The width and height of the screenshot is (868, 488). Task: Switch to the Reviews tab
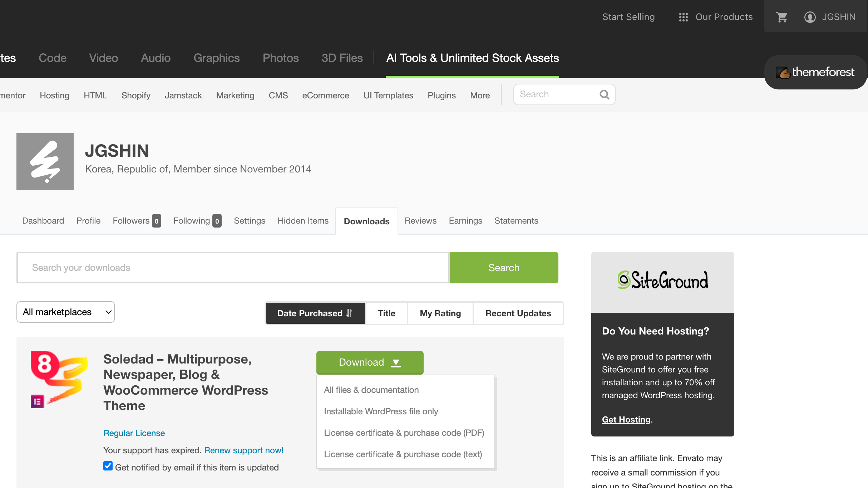[x=420, y=221]
